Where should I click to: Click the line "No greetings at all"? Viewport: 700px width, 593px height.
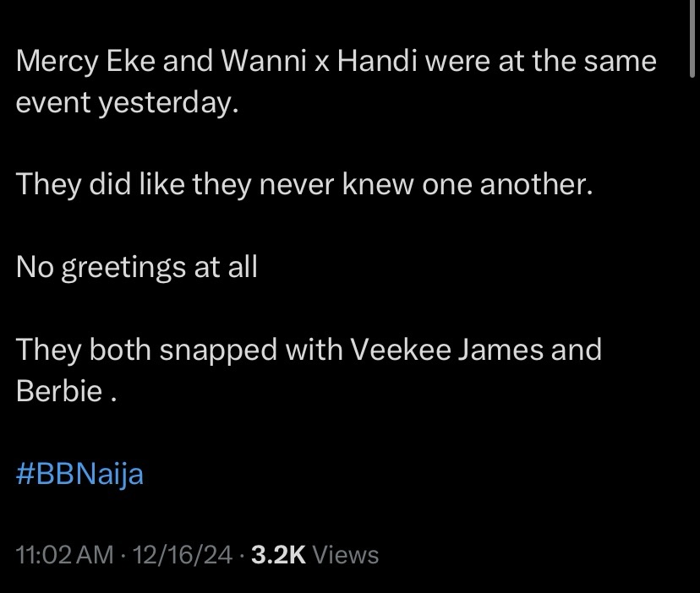pos(136,267)
